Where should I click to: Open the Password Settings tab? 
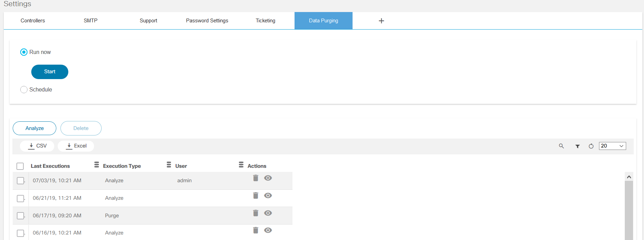[207, 21]
